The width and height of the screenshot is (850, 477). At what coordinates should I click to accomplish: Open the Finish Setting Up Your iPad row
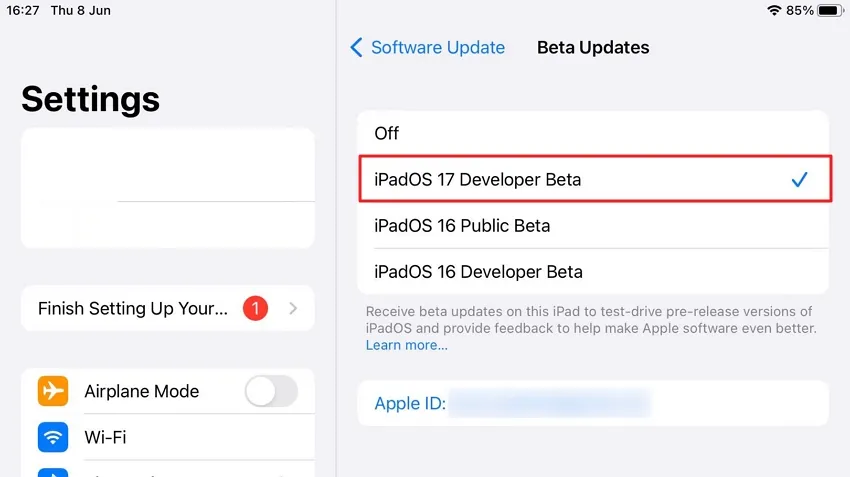click(133, 308)
